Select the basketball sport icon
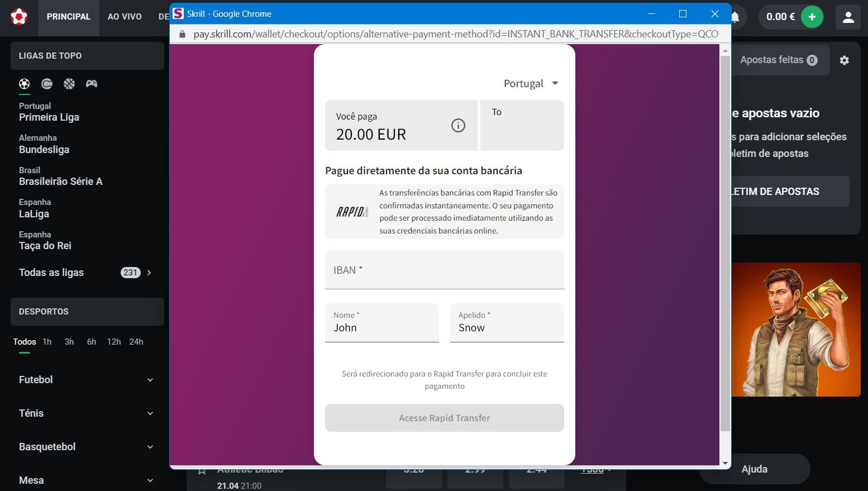868x491 pixels. pos(69,84)
